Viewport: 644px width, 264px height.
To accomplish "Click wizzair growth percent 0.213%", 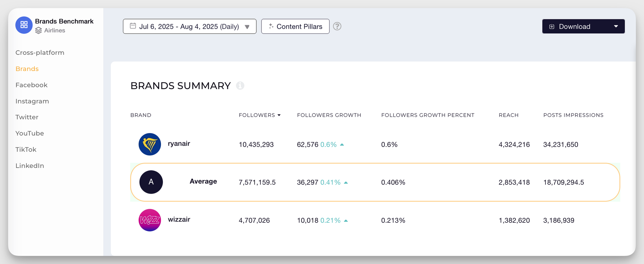I will pos(393,220).
